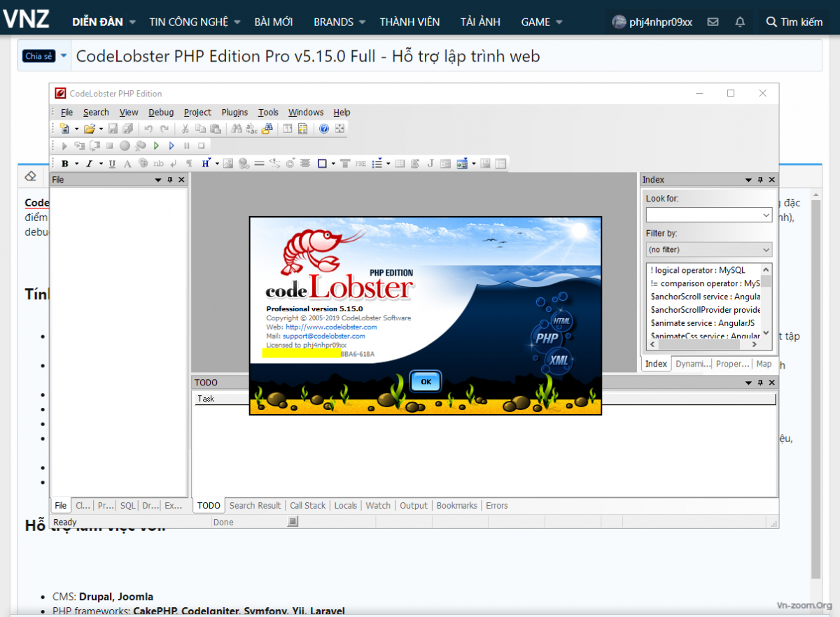
Task: Pin the Index panel with pushpin
Action: [x=759, y=180]
